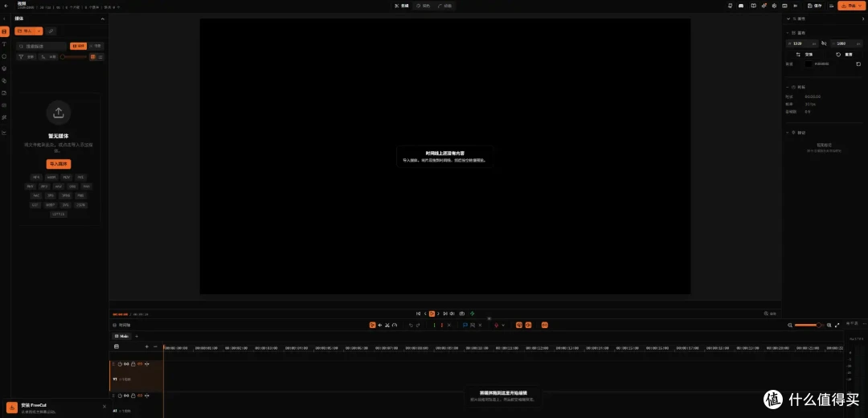The height and width of the screenshot is (418, 868).
Task: Click right-pointing chevron at properties panel top-right
Action: coord(863,18)
